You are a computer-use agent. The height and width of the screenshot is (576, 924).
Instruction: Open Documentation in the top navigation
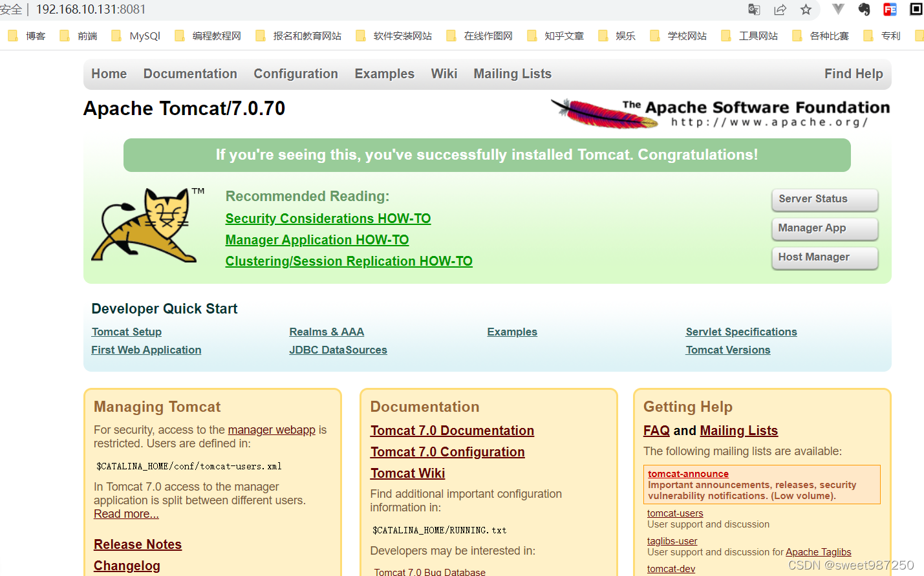(x=190, y=74)
